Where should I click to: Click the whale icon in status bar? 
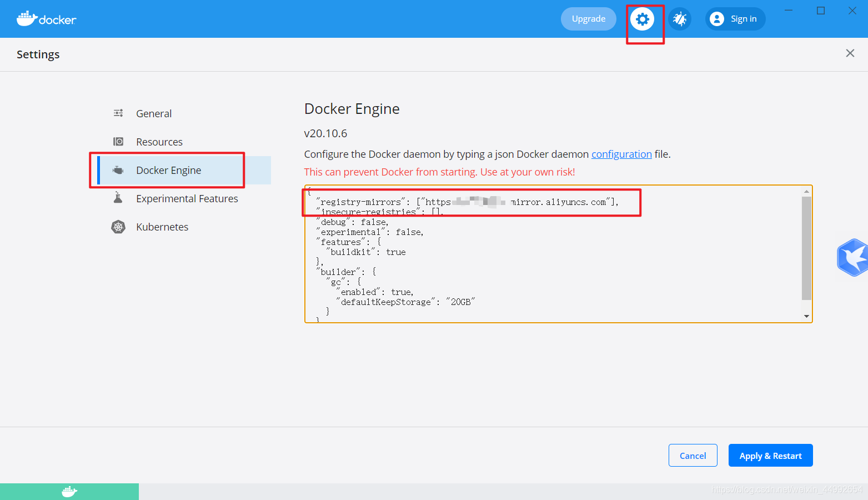pos(69,492)
